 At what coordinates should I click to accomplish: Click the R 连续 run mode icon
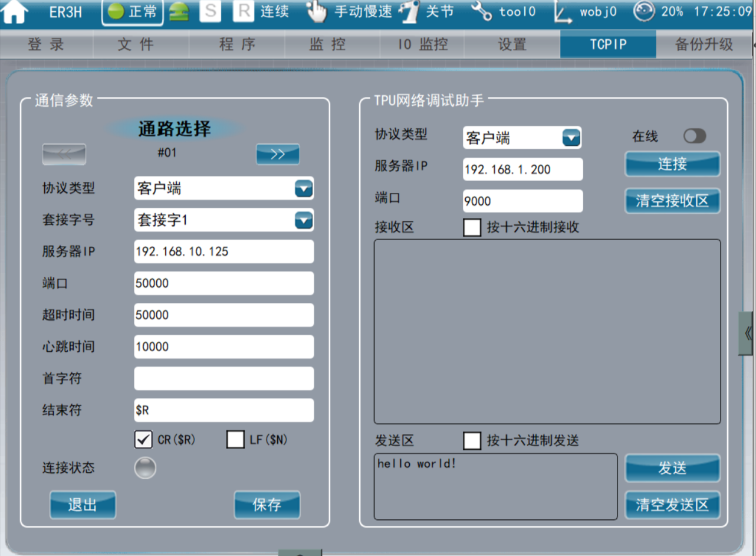(243, 12)
